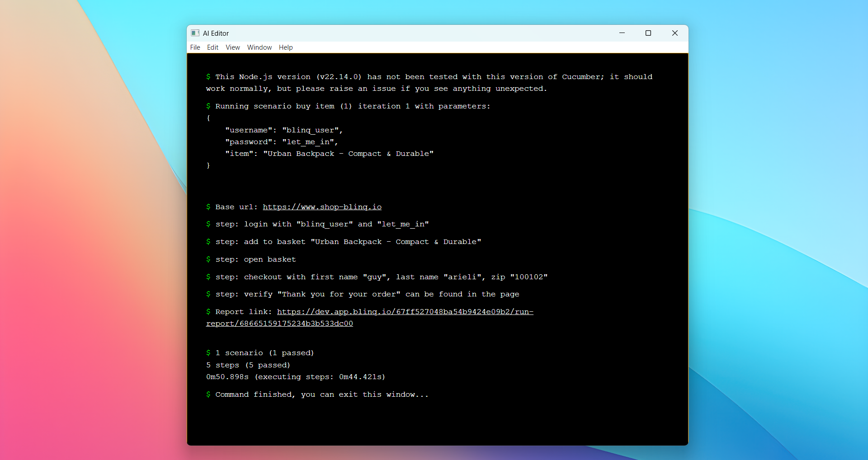The image size is (868, 460).
Task: Minimize the AI Editor window
Action: (622, 33)
